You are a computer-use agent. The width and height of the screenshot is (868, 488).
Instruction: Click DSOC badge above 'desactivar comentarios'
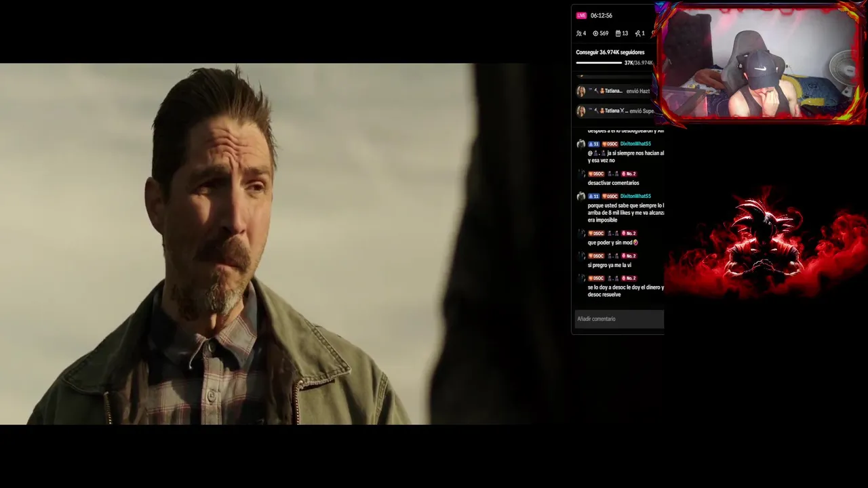click(596, 174)
